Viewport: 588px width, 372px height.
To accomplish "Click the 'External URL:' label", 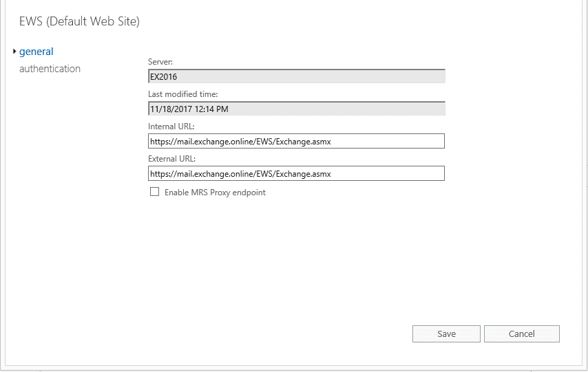I will [x=171, y=158].
